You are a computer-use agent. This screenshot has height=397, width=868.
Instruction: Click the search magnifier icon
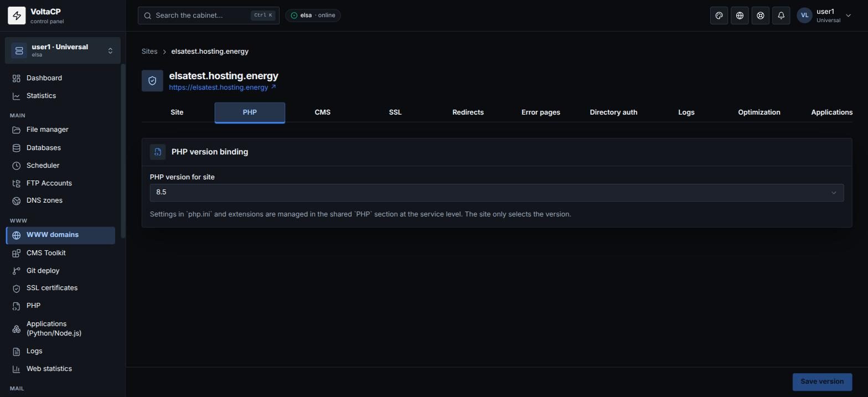148,16
